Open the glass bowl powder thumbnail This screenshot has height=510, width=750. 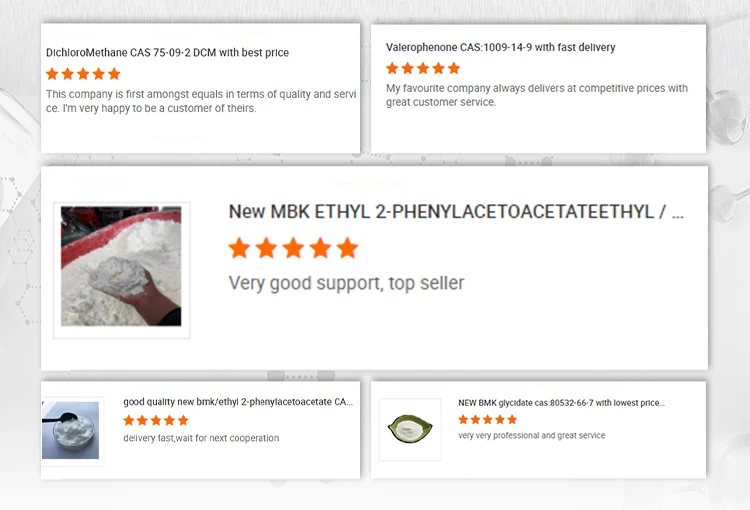pos(71,430)
